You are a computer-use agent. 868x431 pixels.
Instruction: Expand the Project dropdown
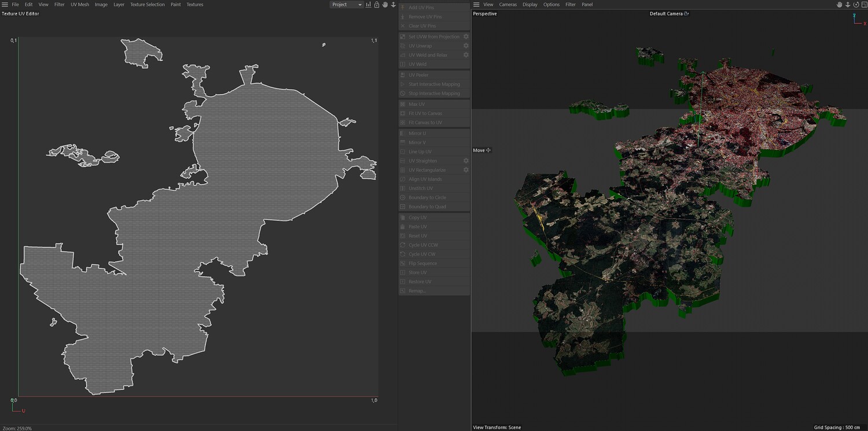click(x=346, y=5)
